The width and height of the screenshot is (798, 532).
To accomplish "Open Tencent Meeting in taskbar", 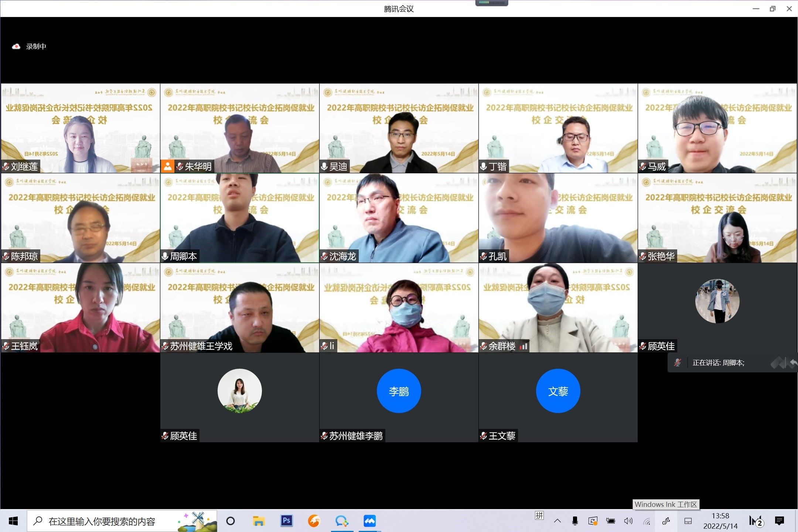I will [369, 521].
